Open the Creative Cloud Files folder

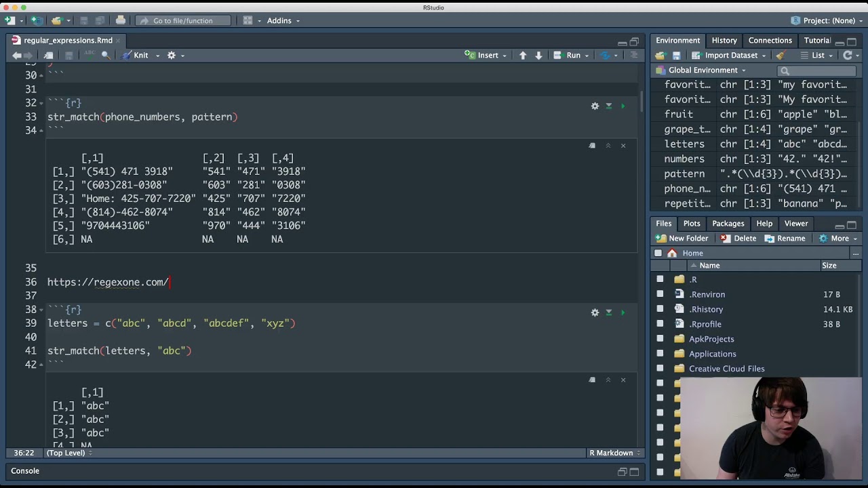(727, 369)
